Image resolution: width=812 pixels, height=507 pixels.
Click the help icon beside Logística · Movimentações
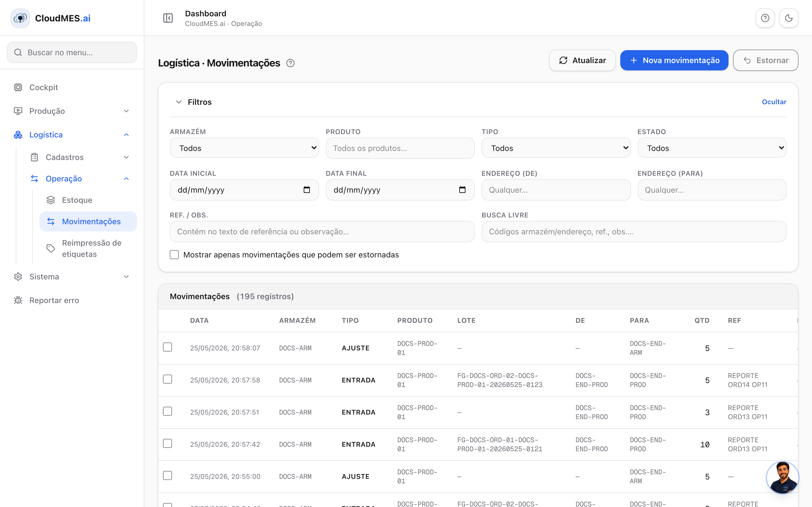(290, 63)
